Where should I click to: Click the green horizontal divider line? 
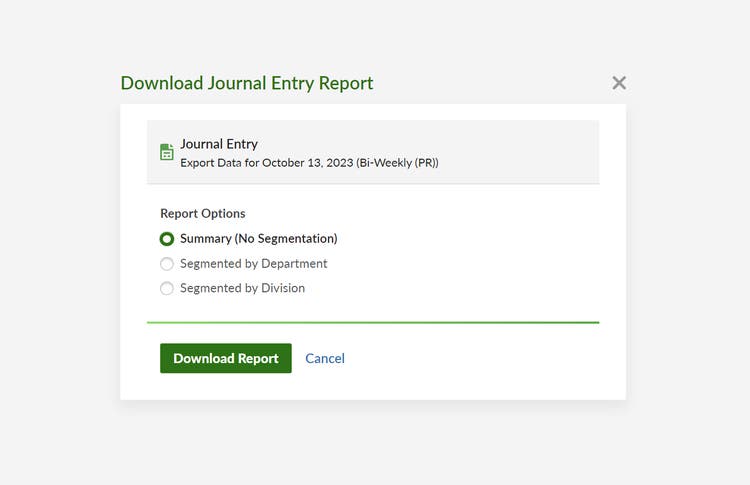373,322
